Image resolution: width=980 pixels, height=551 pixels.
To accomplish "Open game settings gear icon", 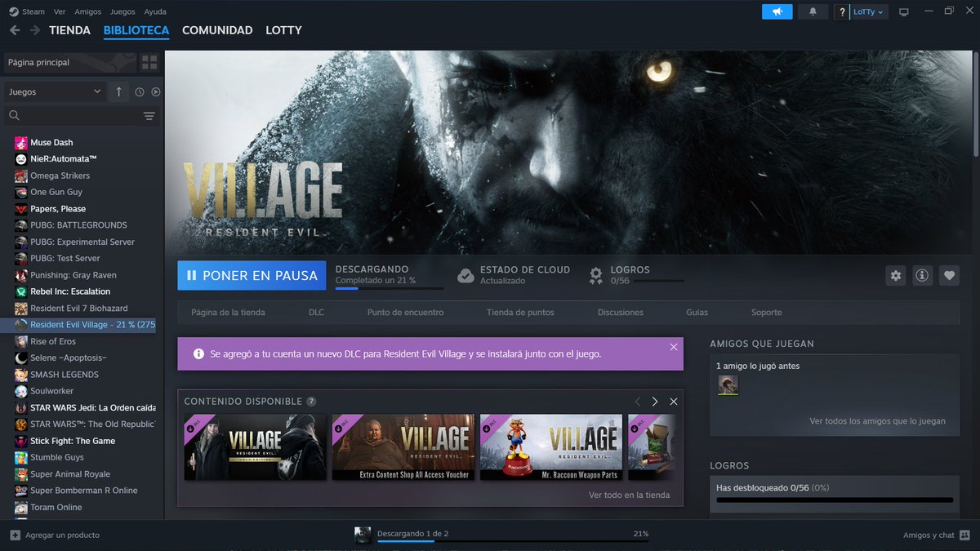I will (896, 276).
